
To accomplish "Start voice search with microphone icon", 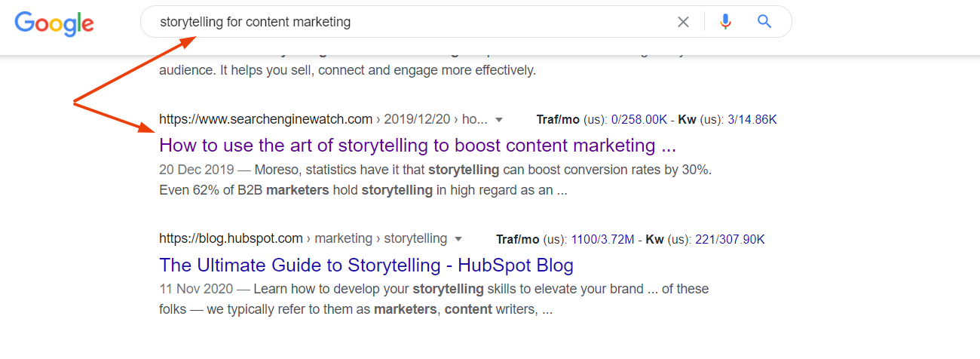I will [725, 22].
